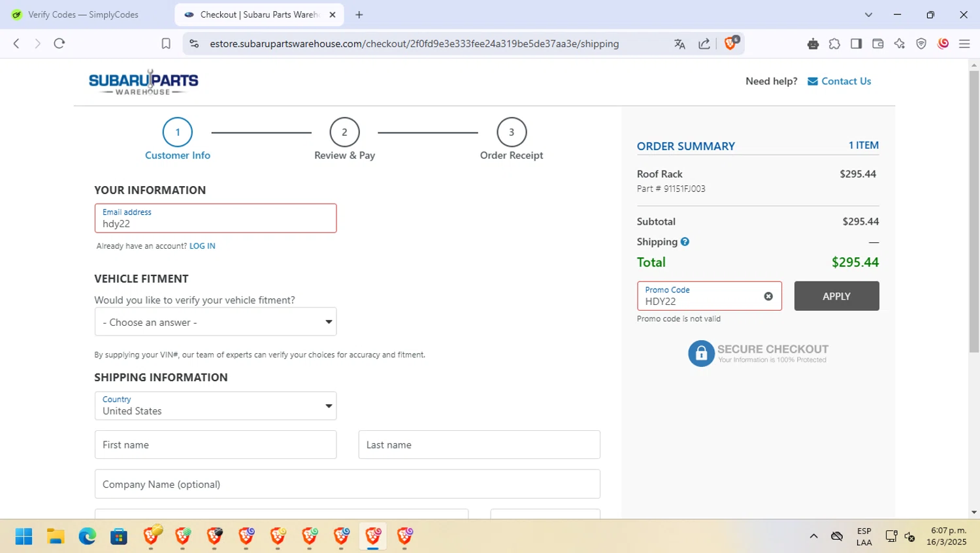
Task: Open the Windows Start menu
Action: 24,537
